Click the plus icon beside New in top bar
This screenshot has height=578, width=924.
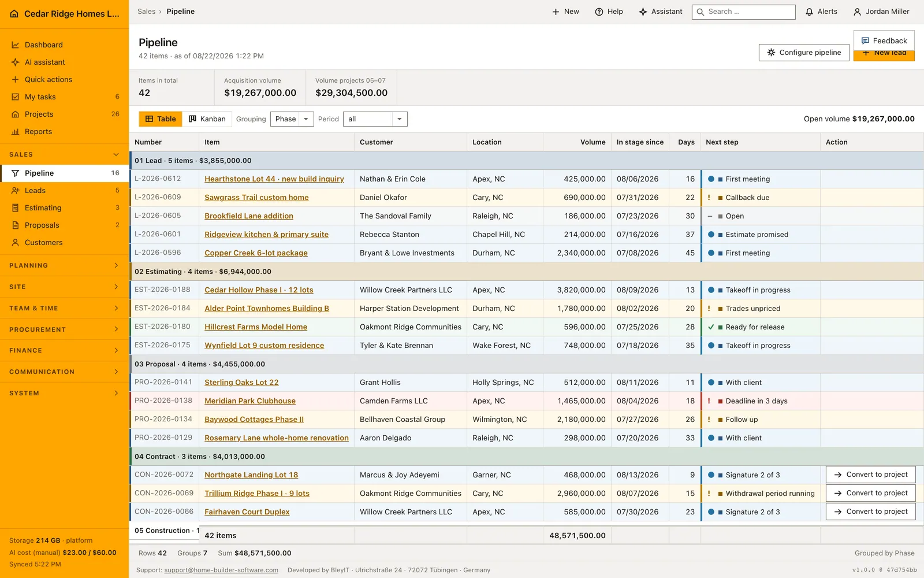[x=556, y=12]
